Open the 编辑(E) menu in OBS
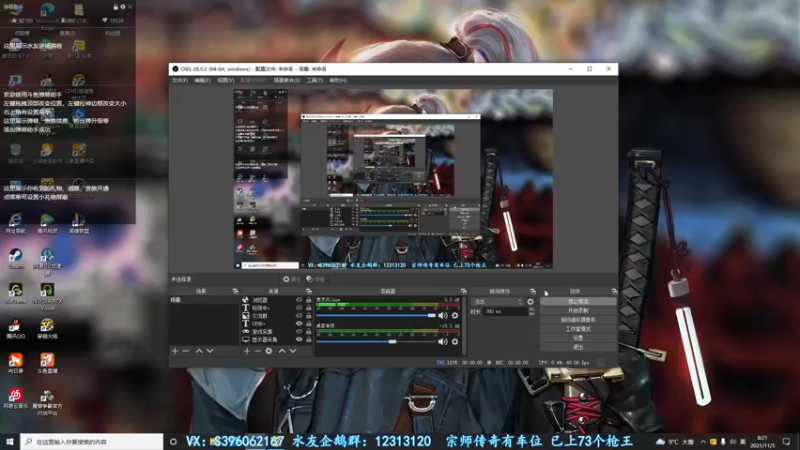The image size is (800, 450). (203, 81)
